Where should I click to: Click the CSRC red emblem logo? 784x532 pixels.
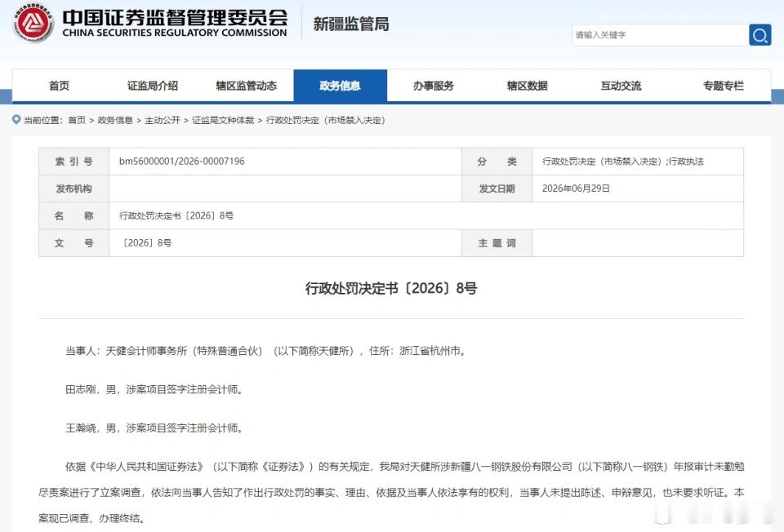[x=33, y=23]
